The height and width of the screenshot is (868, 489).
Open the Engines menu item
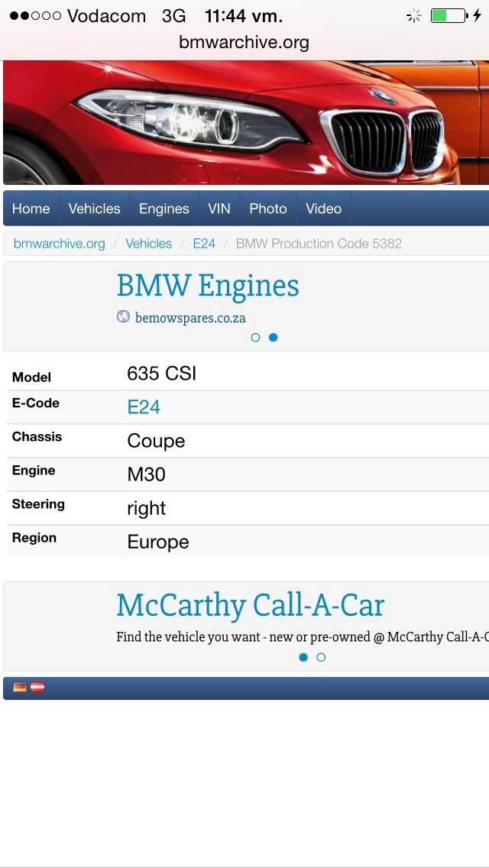[x=164, y=209]
